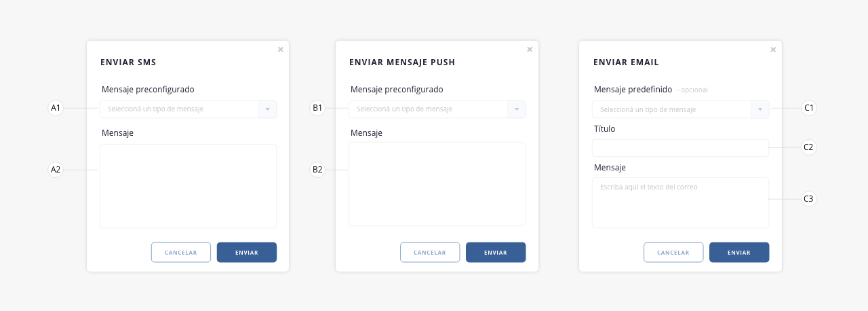Send the SMS with Enviar button
The height and width of the screenshot is (311, 868).
[247, 252]
